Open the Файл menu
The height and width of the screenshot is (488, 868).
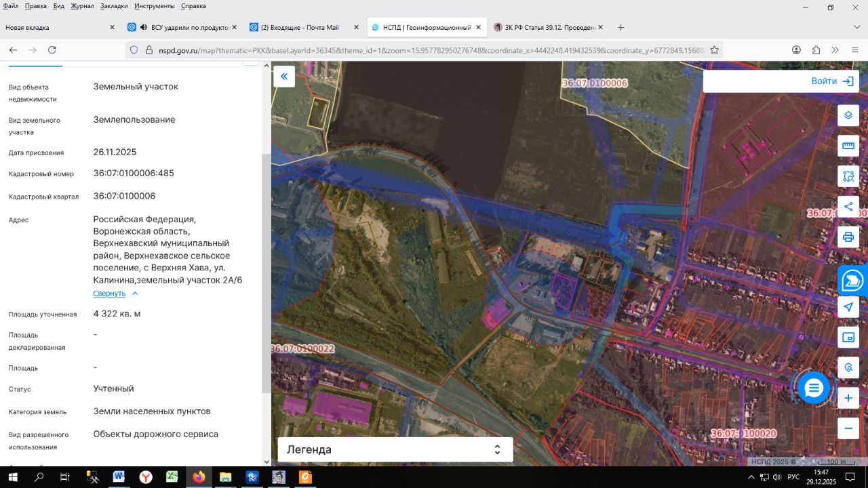pyautogui.click(x=11, y=6)
